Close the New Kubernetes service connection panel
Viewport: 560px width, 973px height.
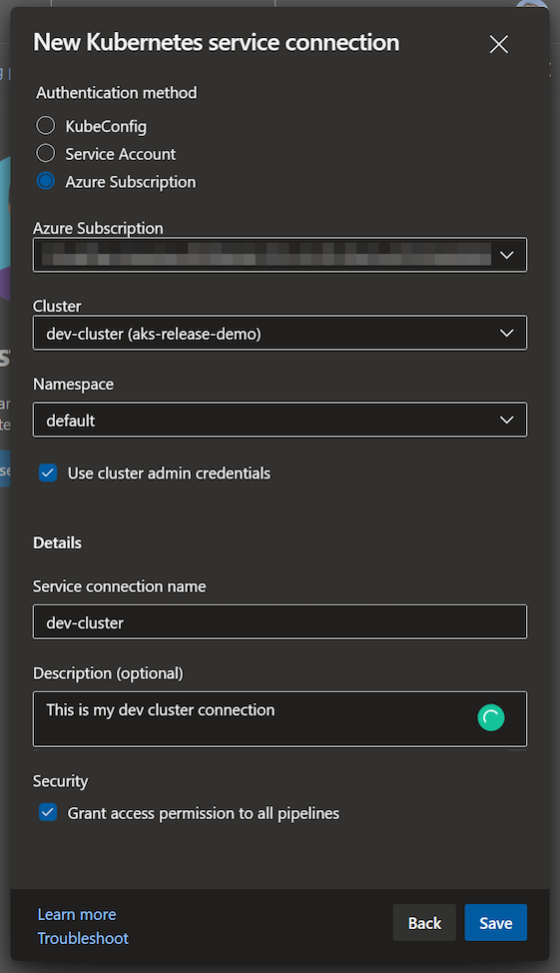pyautogui.click(x=498, y=44)
